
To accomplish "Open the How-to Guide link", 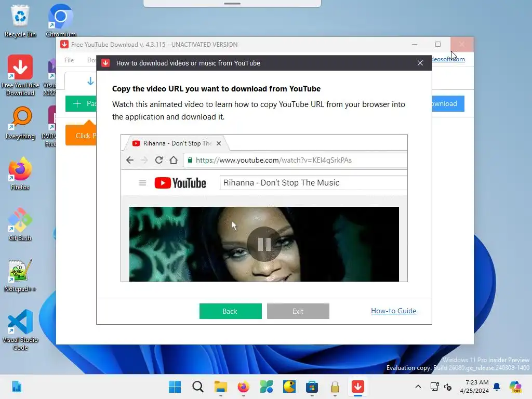I will pyautogui.click(x=393, y=311).
